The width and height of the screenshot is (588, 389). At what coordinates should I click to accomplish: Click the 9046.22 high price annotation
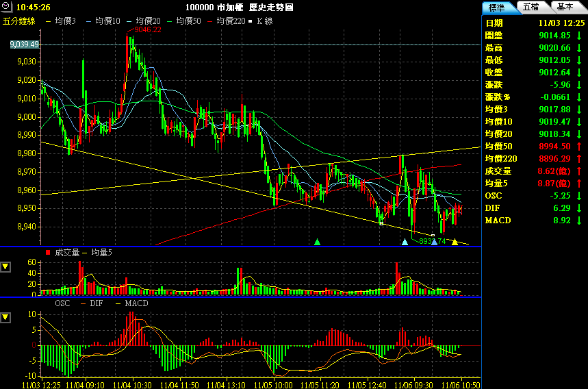tap(148, 29)
